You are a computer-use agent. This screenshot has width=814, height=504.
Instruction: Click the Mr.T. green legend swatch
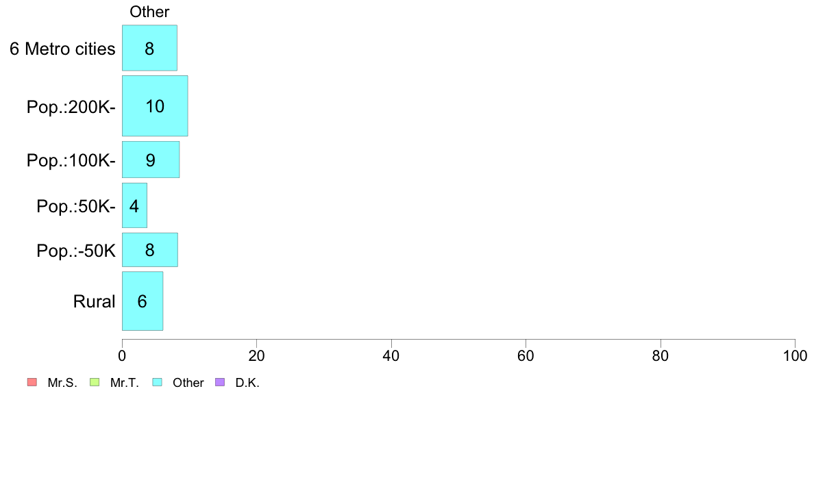pyautogui.click(x=95, y=383)
